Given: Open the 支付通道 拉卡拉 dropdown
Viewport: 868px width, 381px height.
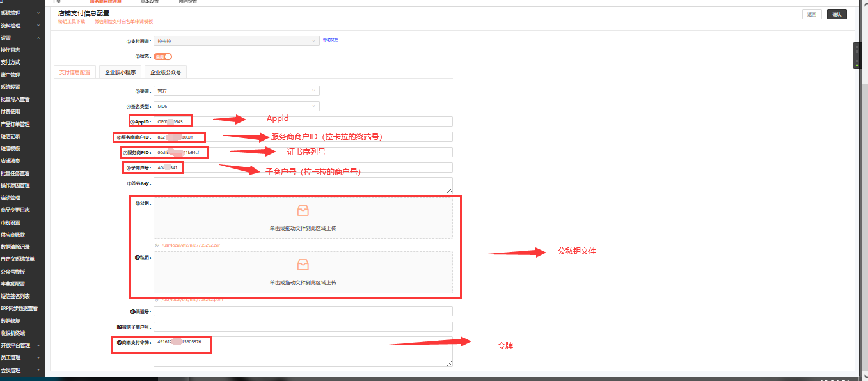Looking at the screenshot, I should 237,41.
